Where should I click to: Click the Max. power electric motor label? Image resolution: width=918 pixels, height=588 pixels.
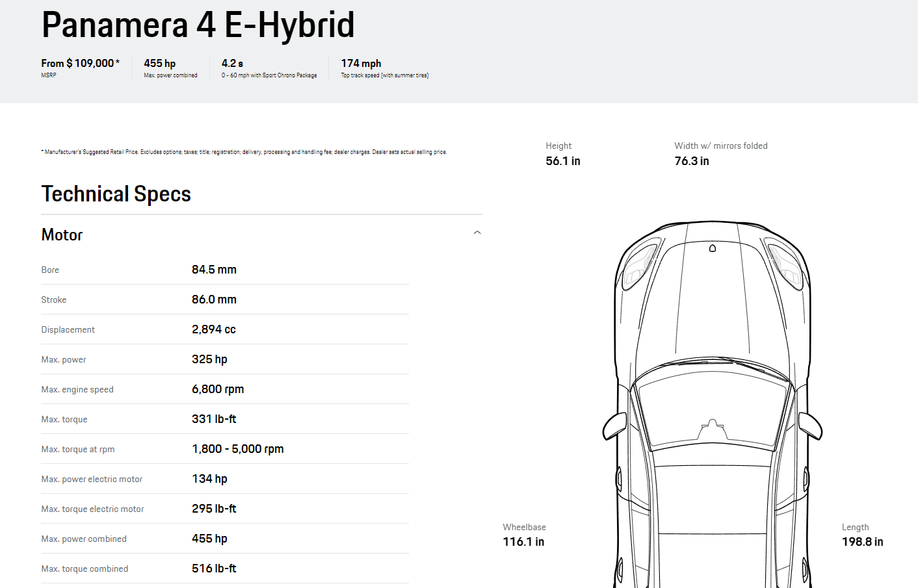coord(92,479)
